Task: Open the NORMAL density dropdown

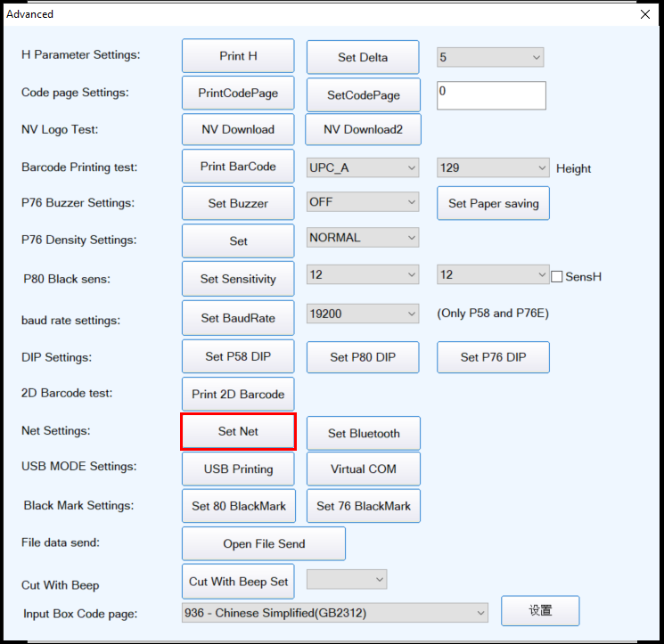Action: click(x=362, y=238)
